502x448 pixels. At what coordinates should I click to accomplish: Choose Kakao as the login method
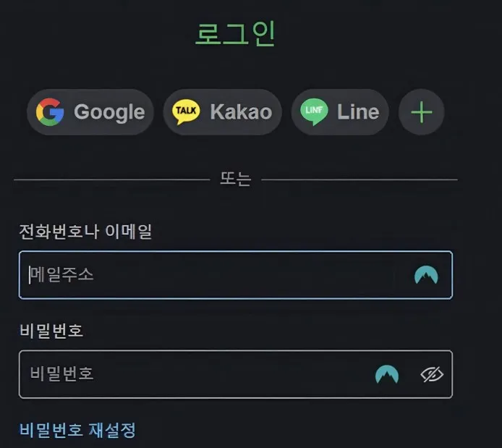(240, 112)
